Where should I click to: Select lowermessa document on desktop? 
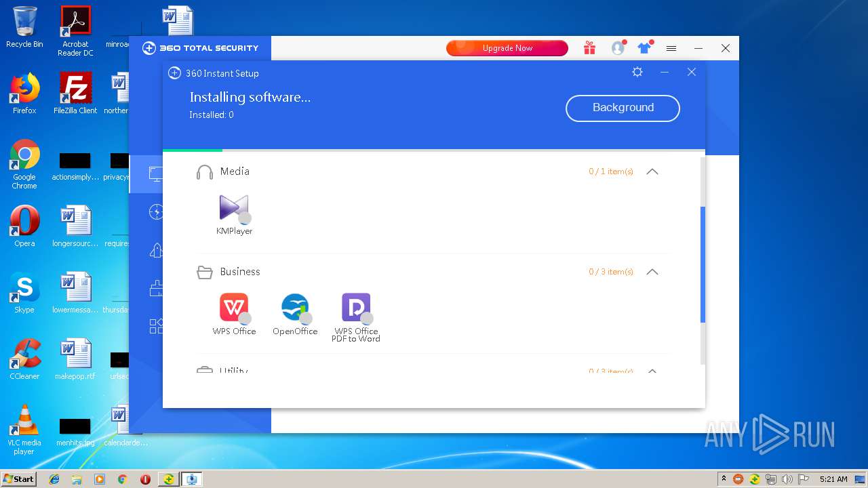click(x=75, y=293)
